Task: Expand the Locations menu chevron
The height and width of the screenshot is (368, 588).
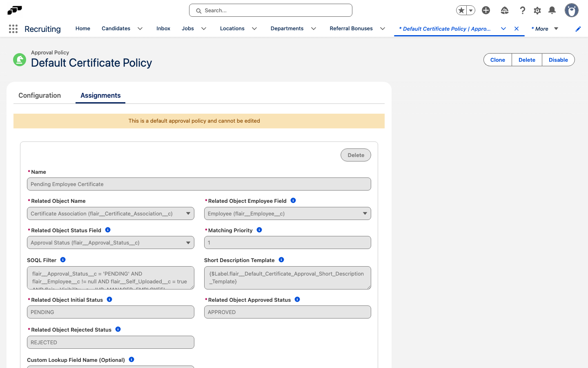Action: click(x=254, y=29)
